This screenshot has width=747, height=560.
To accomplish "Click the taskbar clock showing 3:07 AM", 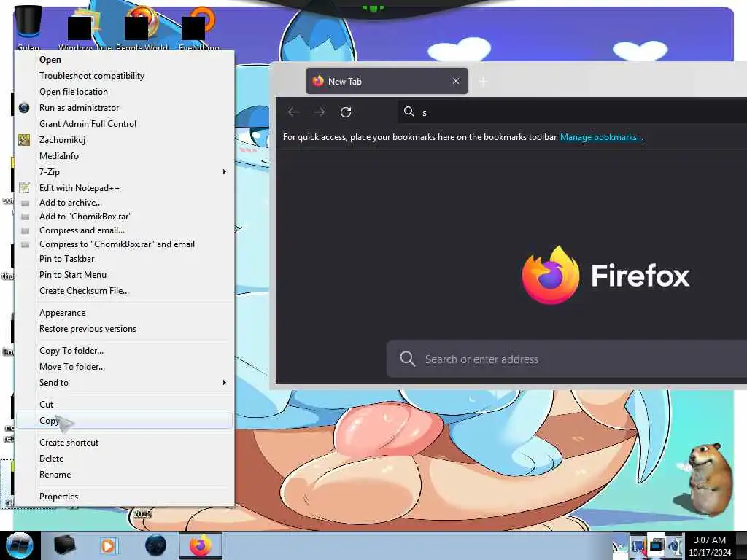I will (x=710, y=545).
